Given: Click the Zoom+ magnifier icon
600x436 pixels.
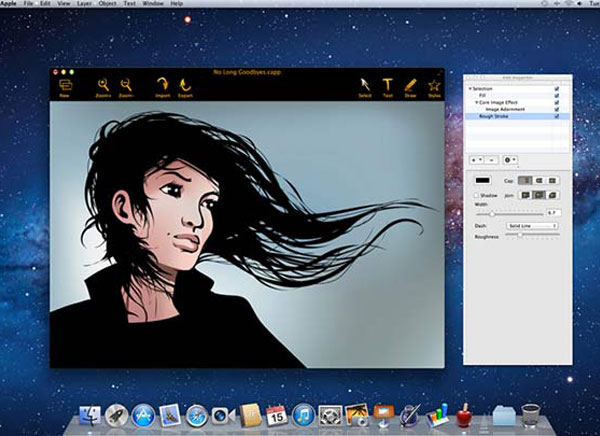Looking at the screenshot, I should point(103,85).
